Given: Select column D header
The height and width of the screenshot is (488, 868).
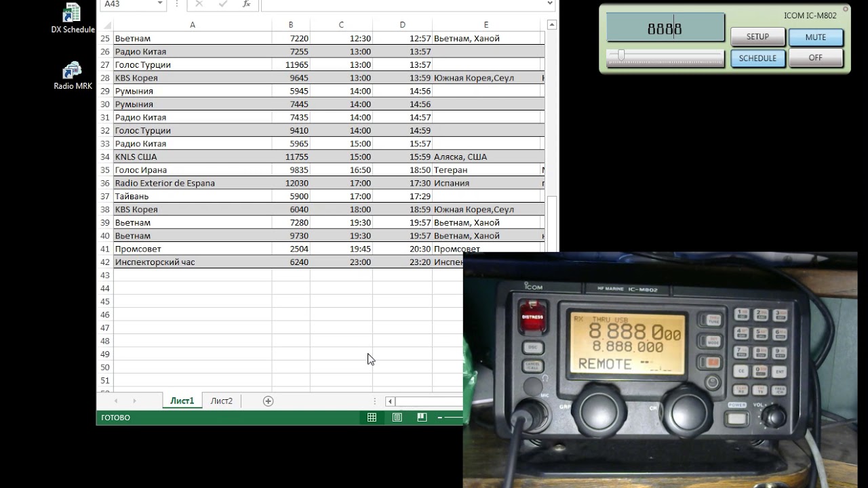Looking at the screenshot, I should [x=402, y=25].
